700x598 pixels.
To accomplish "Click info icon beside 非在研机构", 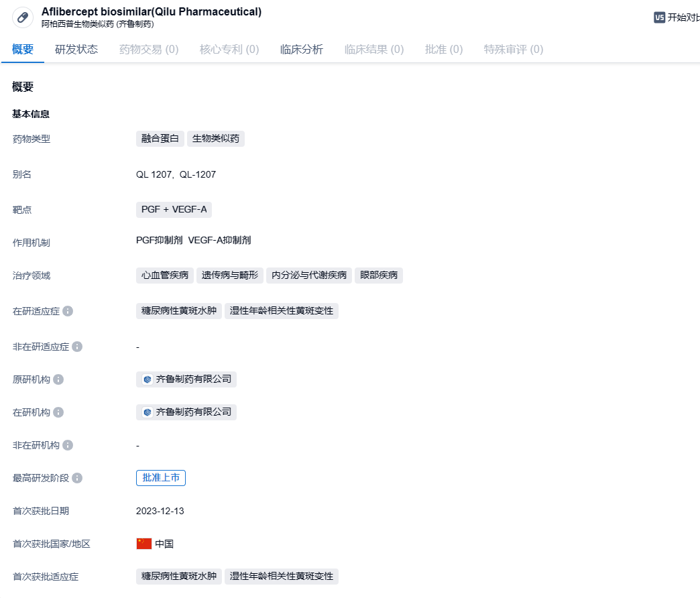I will coord(68,445).
